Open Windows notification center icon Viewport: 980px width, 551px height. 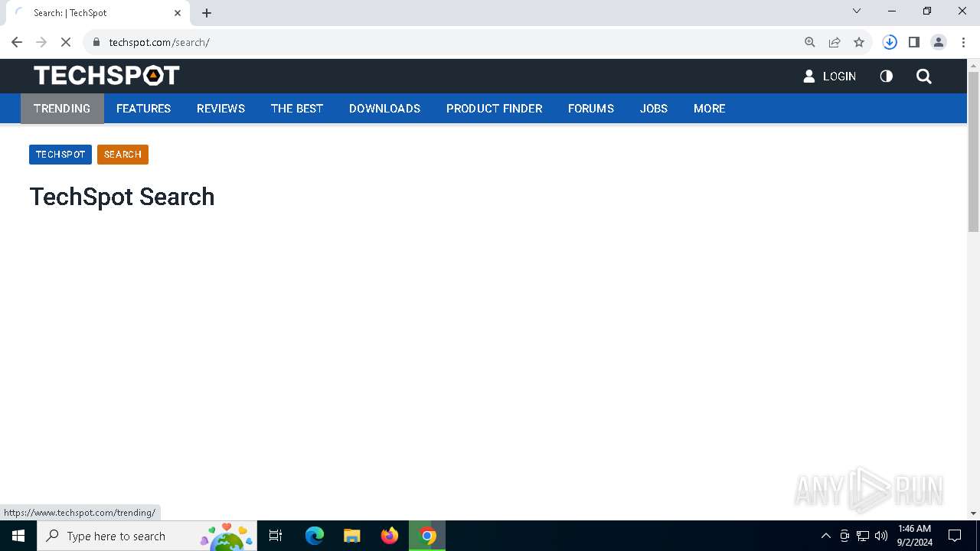(955, 536)
